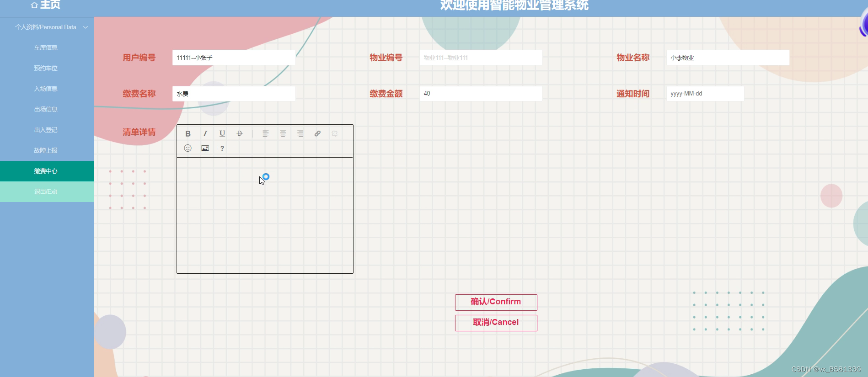Click the home icon beside 主页

(x=34, y=5)
